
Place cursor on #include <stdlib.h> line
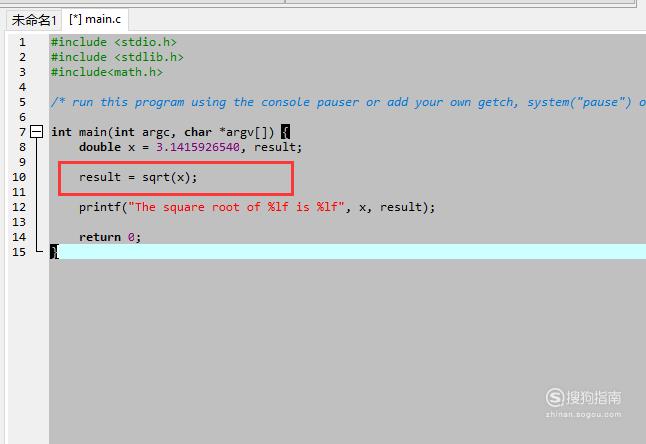[117, 57]
